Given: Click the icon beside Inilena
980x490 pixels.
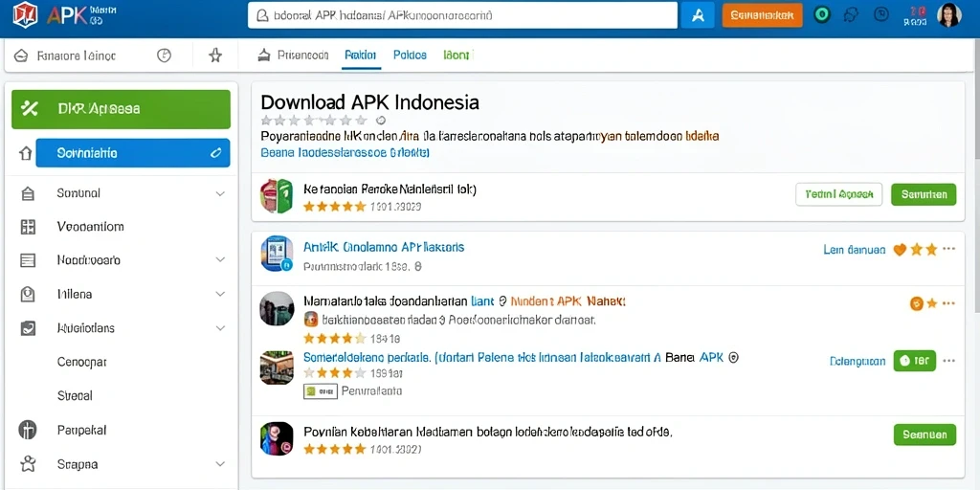Looking at the screenshot, I should (28, 294).
